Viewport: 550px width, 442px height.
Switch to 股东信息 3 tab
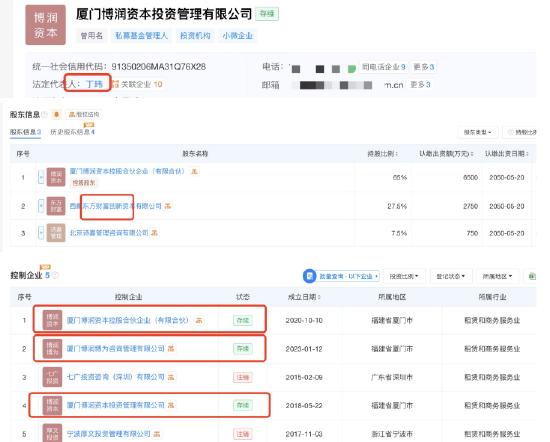(25, 132)
